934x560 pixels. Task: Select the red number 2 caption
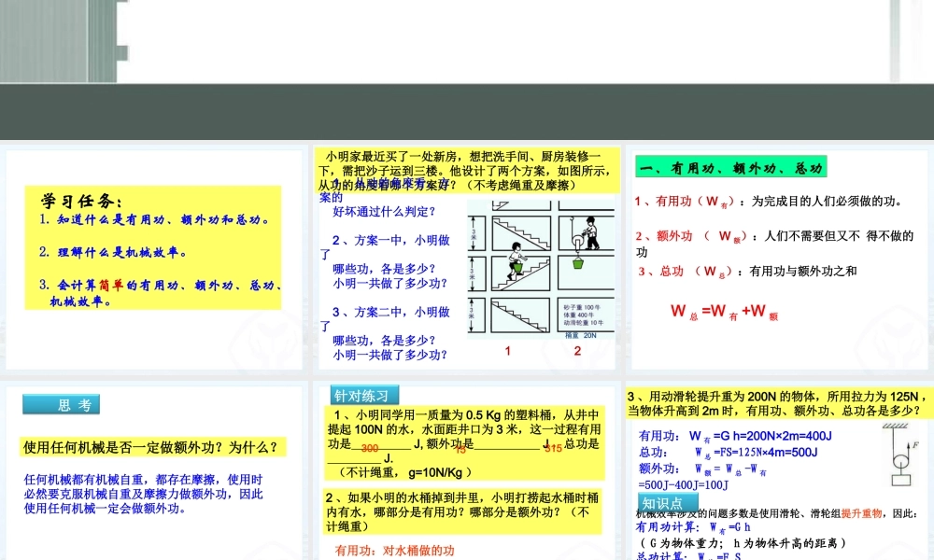pyautogui.click(x=577, y=350)
